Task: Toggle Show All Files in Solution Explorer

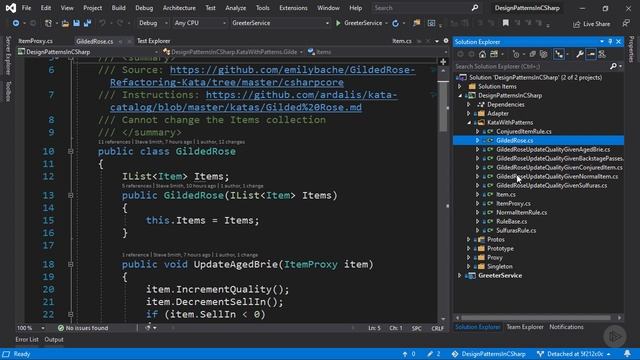Action: 543,54
